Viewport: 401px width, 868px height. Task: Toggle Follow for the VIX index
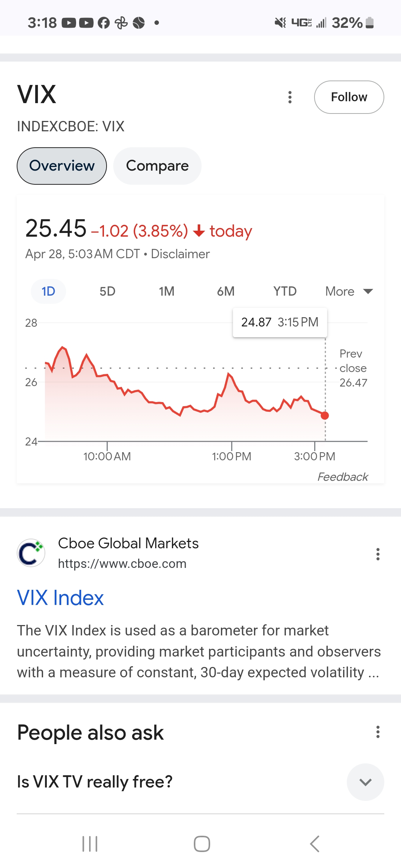349,97
